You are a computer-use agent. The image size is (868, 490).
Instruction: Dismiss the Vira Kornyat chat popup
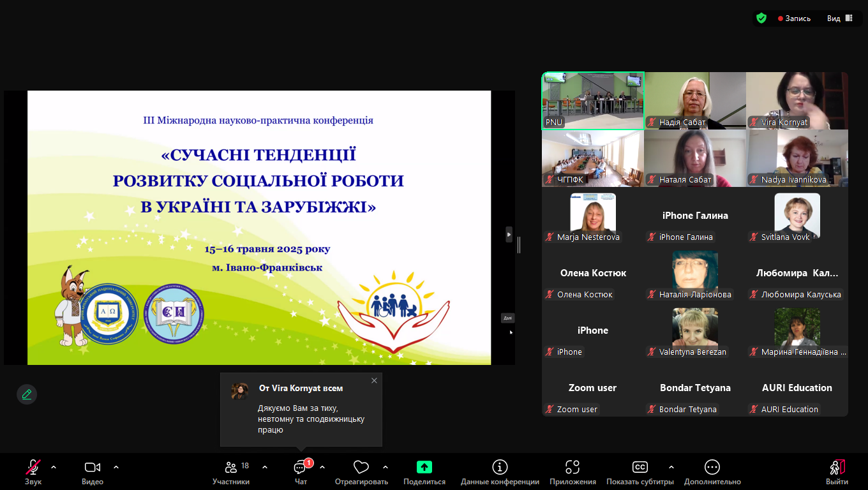coord(374,380)
